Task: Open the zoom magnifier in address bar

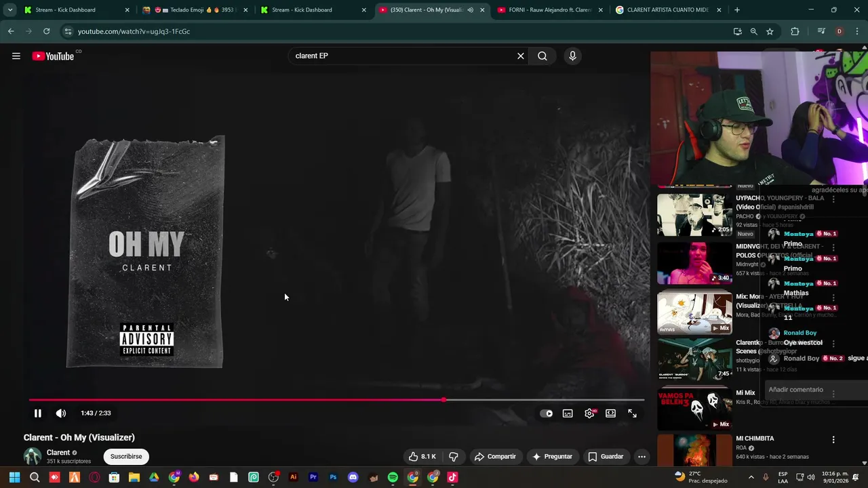Action: (x=753, y=31)
